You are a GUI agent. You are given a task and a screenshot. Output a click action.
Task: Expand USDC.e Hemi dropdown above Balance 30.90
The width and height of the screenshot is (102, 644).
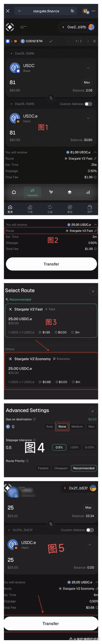coord(88,118)
